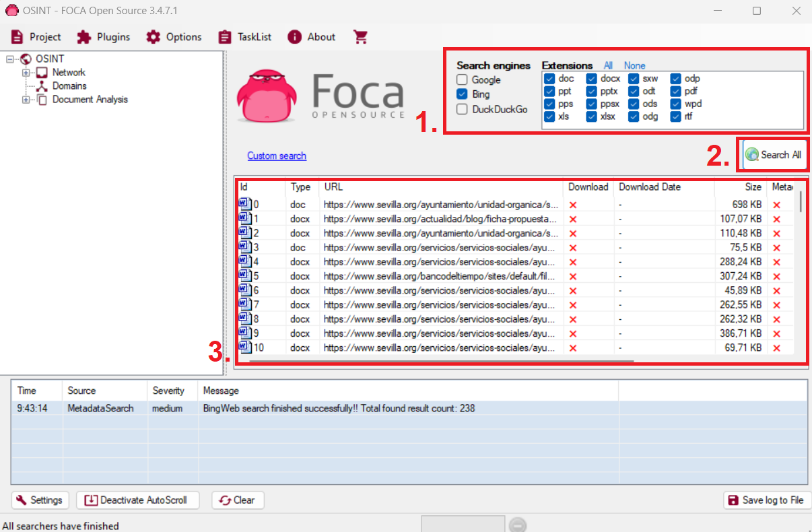Open the Options menu
Screen dimensions: 812x532
tap(174, 37)
